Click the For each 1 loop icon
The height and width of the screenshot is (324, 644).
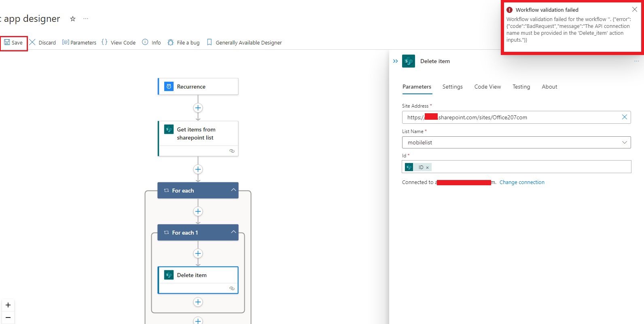166,233
